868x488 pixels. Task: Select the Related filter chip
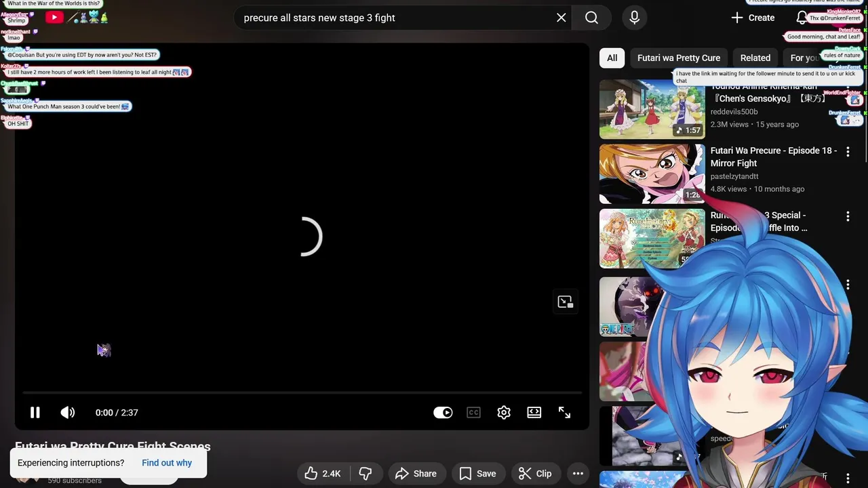pyautogui.click(x=755, y=58)
